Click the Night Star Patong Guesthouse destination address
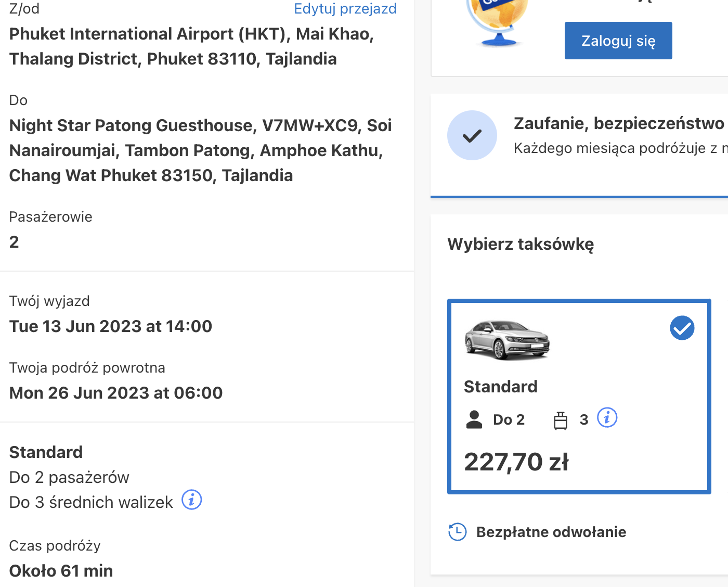Image resolution: width=728 pixels, height=587 pixels. pos(201,150)
